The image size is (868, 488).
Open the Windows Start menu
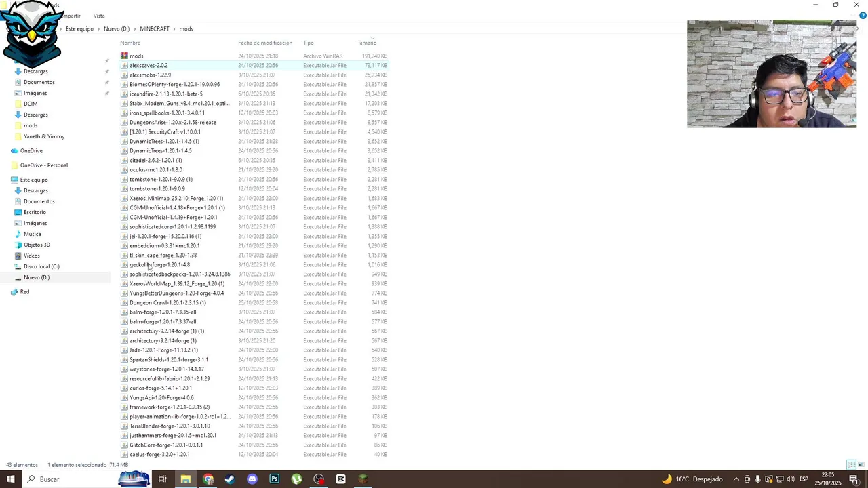(11, 479)
